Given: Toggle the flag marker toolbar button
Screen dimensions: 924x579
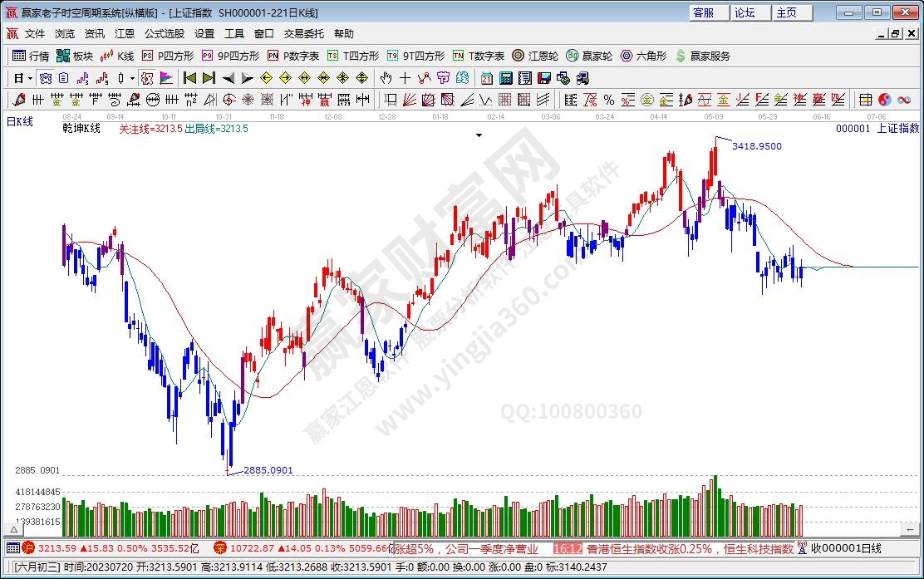Looking at the screenshot, I should pyautogui.click(x=166, y=78).
